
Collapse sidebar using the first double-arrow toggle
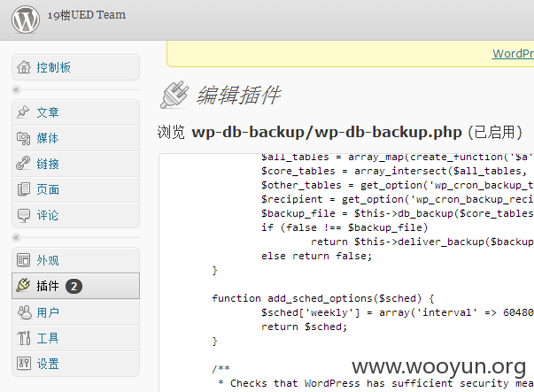(x=16, y=90)
